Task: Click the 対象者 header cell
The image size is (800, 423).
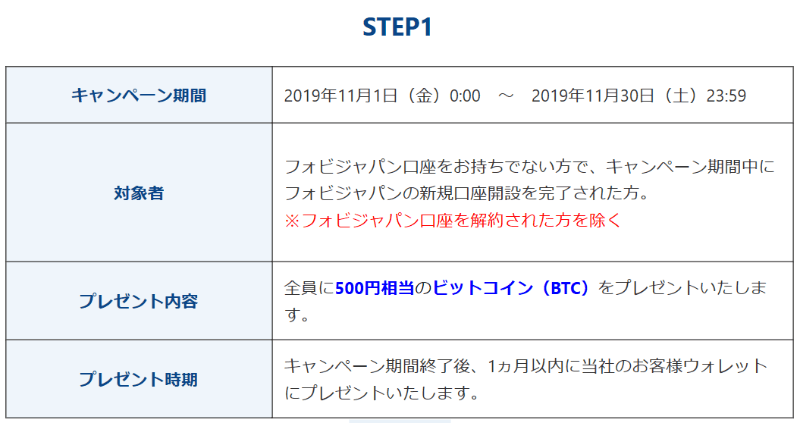Action: point(139,193)
